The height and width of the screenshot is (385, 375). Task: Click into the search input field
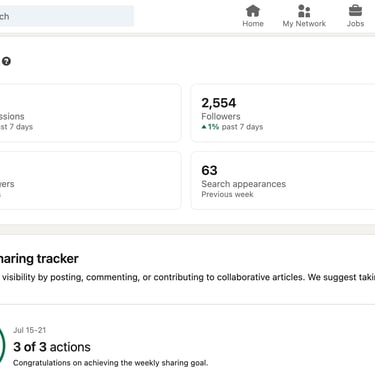(x=67, y=16)
